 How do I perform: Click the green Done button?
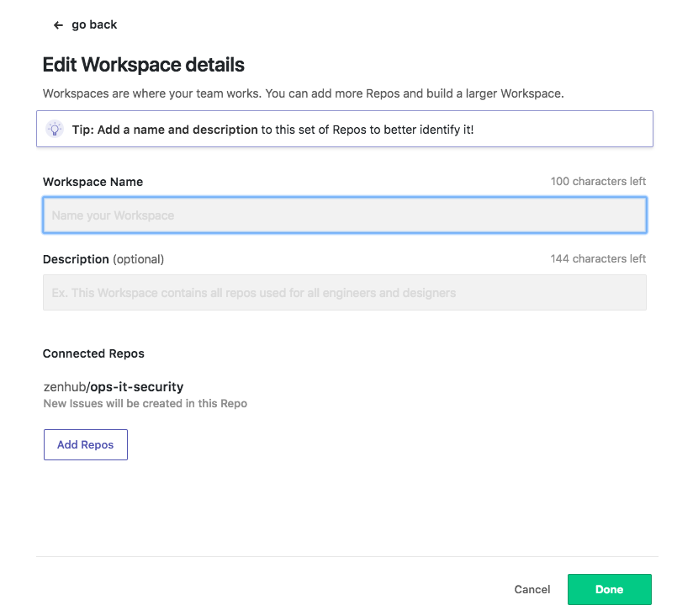tap(610, 589)
